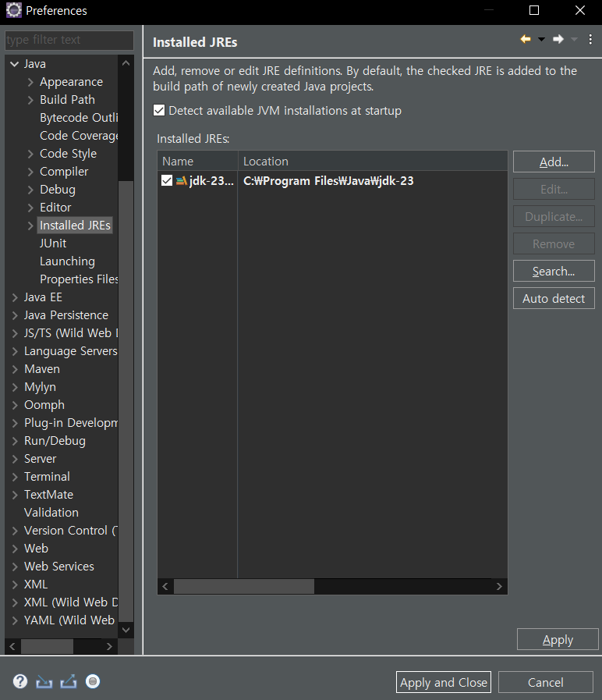Open Properties Files preference page
The height and width of the screenshot is (700, 602).
click(79, 279)
